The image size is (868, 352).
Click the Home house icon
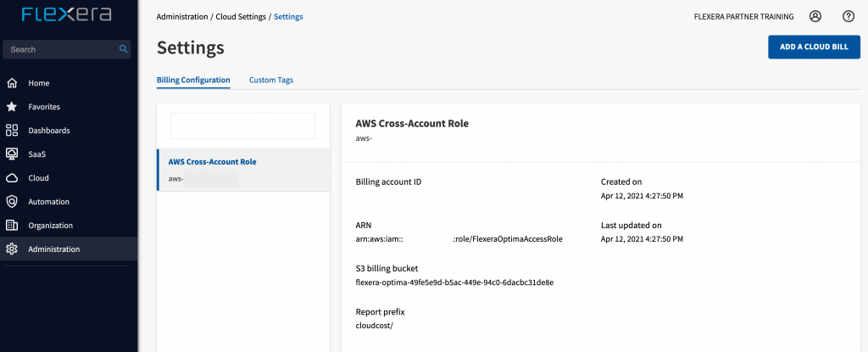(x=12, y=83)
